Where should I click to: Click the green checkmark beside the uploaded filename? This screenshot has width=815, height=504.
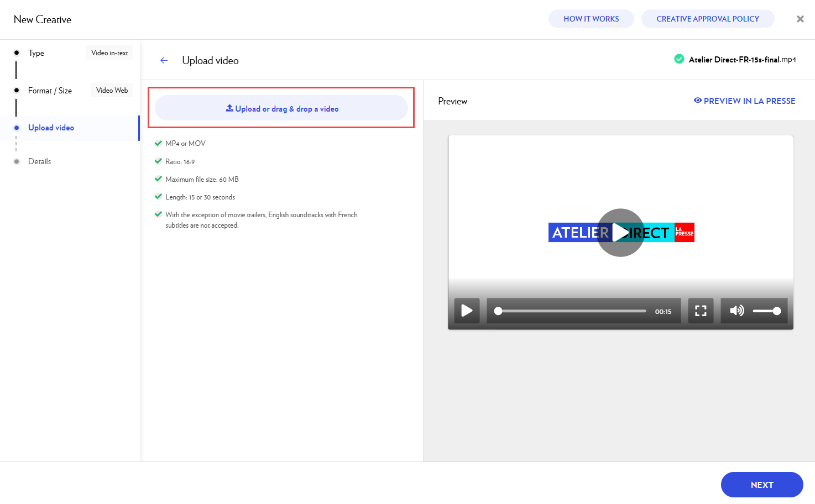pyautogui.click(x=679, y=59)
